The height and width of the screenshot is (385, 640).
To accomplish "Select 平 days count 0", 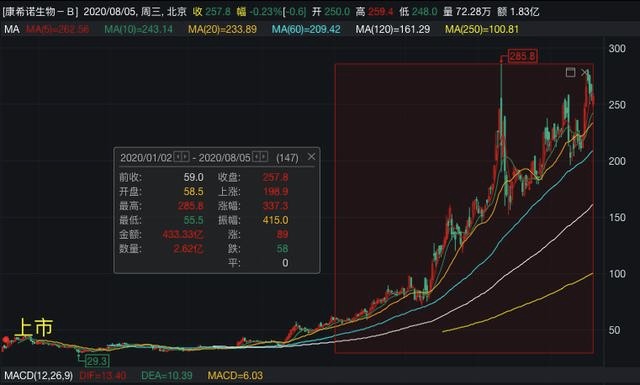I will tap(285, 263).
